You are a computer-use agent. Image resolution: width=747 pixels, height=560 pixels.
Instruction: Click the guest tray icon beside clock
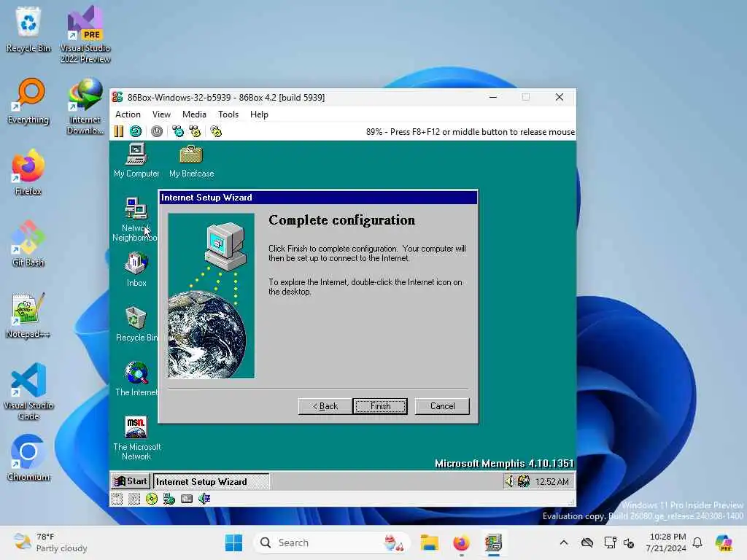(524, 481)
